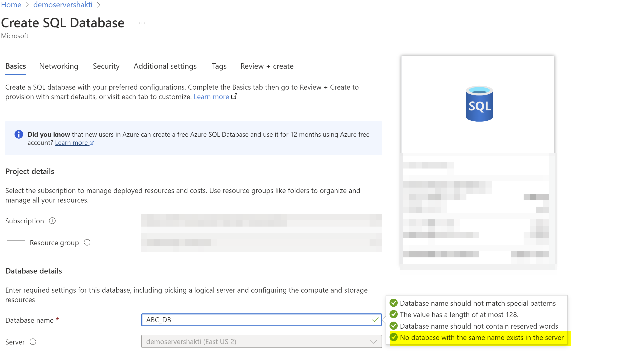This screenshot has width=625, height=364.
Task: Click breadcrumb chevron after Home
Action: point(27,5)
